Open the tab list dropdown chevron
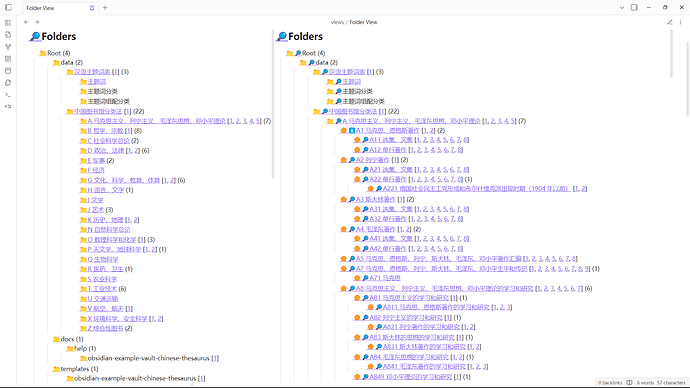Viewport: 690px width, 388px height. (622, 7)
